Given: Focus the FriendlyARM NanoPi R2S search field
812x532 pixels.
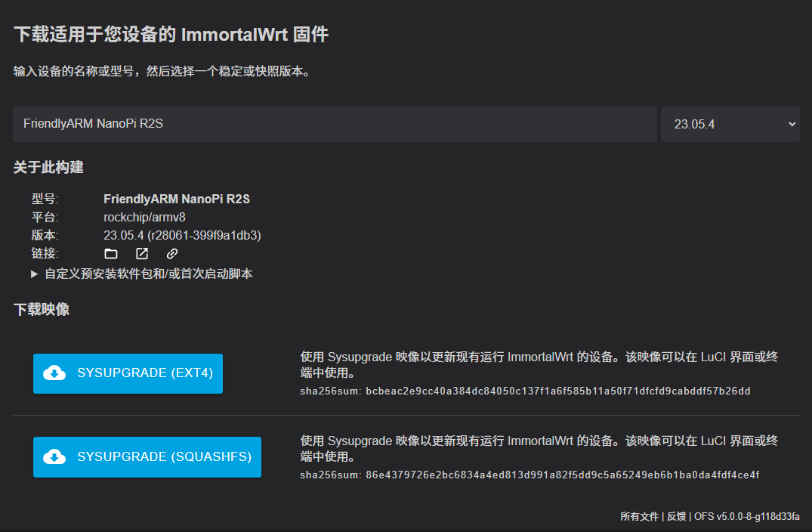Looking at the screenshot, I should point(335,125).
